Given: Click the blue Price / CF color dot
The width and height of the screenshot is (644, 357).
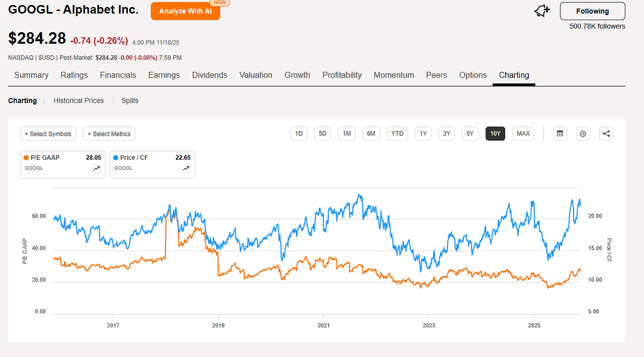Looking at the screenshot, I should point(116,158).
